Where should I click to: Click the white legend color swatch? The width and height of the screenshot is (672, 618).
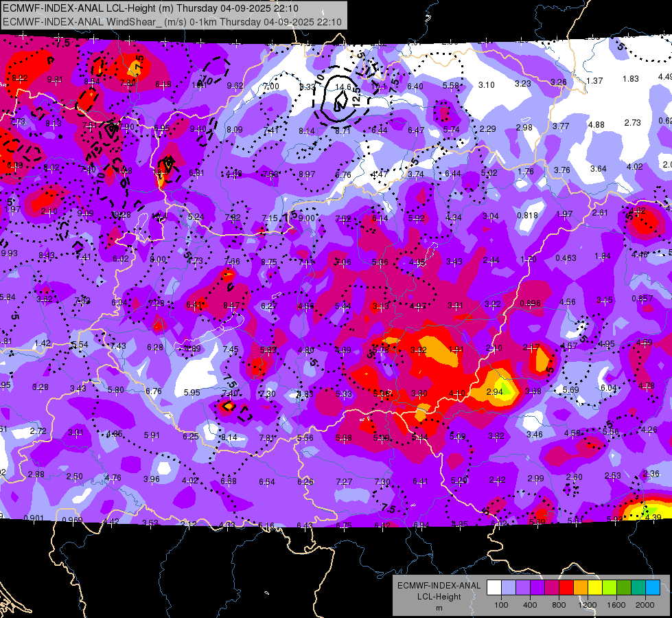(x=494, y=588)
